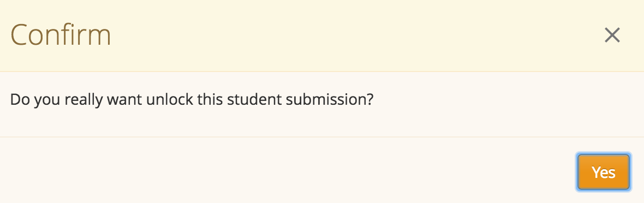Click the orange Yes button
The width and height of the screenshot is (644, 203).
603,172
